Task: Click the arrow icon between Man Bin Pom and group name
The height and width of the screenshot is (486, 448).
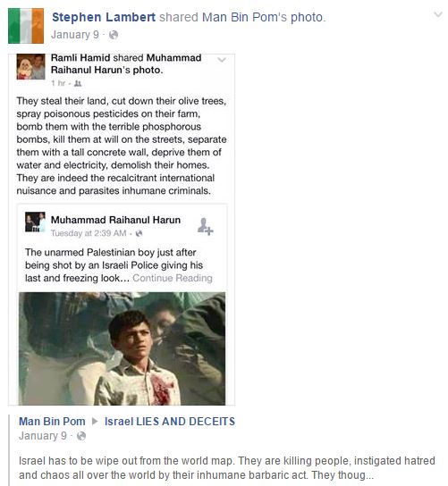Action: 95,421
